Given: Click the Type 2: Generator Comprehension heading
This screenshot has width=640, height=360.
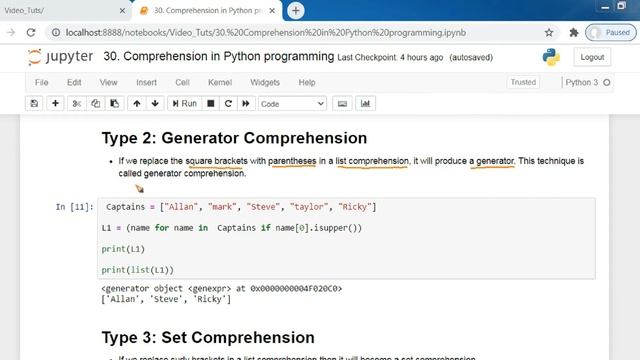Looking at the screenshot, I should (234, 138).
